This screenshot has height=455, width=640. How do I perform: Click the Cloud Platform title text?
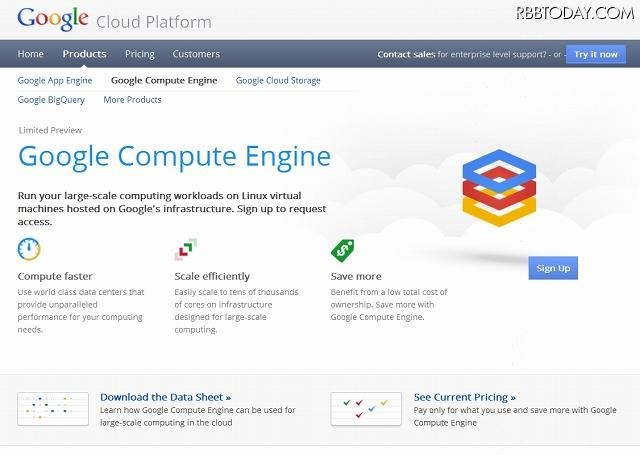pos(154,22)
